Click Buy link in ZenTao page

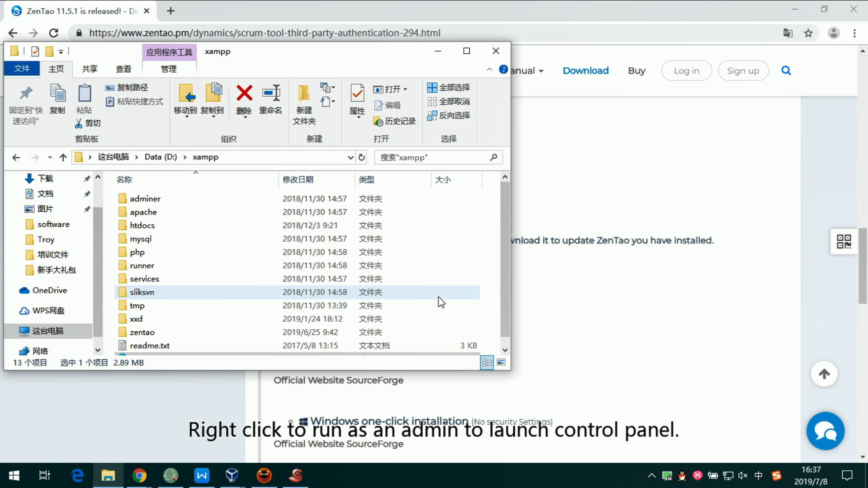click(x=636, y=70)
